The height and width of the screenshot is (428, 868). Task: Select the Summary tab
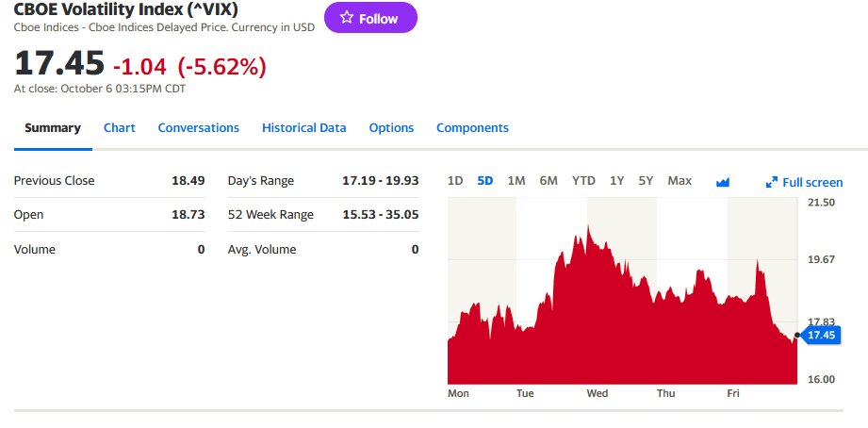53,128
